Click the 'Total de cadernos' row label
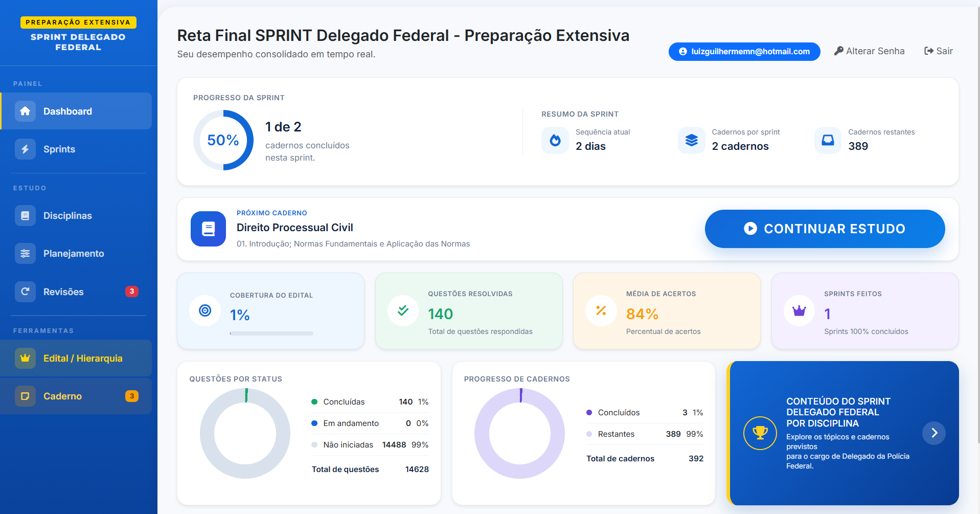The height and width of the screenshot is (514, 980). point(620,459)
